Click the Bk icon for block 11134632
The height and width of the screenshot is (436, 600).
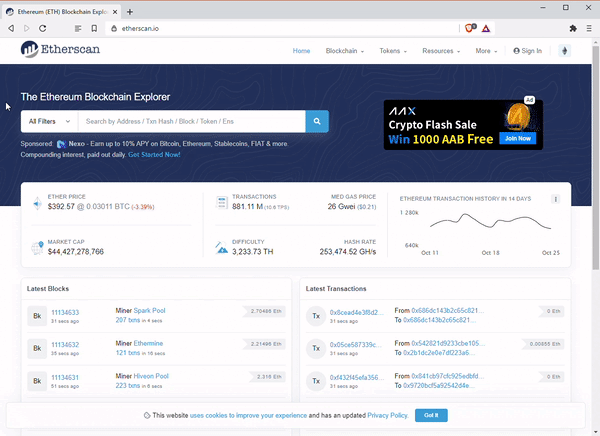click(37, 348)
